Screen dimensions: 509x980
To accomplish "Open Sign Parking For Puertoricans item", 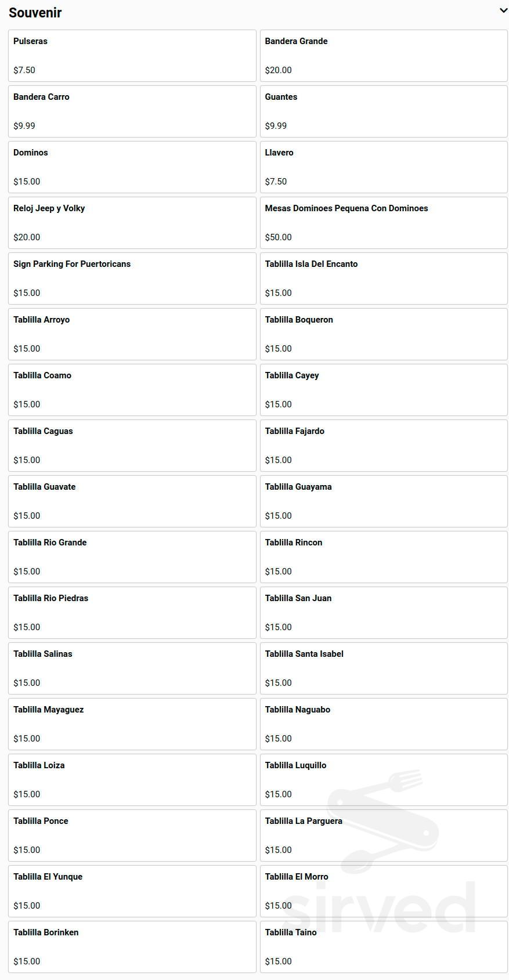I will pos(132,279).
